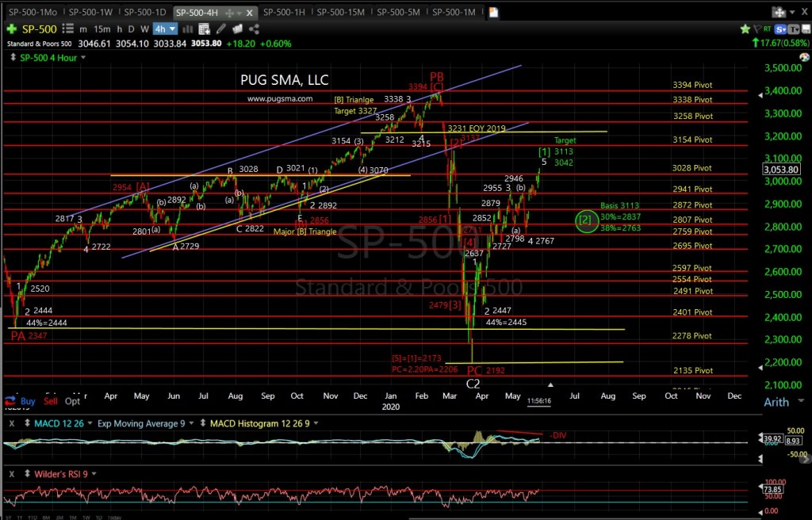Remove the MACD pane with its X
The height and width of the screenshot is (520, 812).
click(x=13, y=423)
